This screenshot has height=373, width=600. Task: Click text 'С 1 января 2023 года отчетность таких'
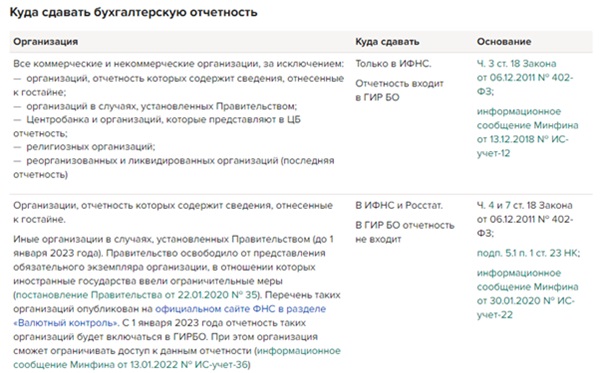(214, 323)
